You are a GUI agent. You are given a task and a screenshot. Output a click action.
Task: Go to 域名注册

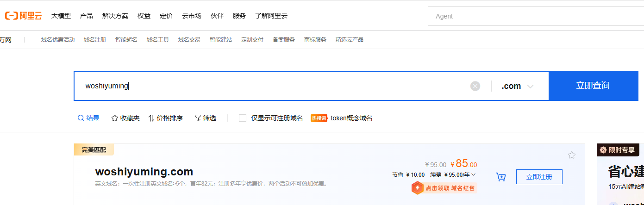click(95, 40)
